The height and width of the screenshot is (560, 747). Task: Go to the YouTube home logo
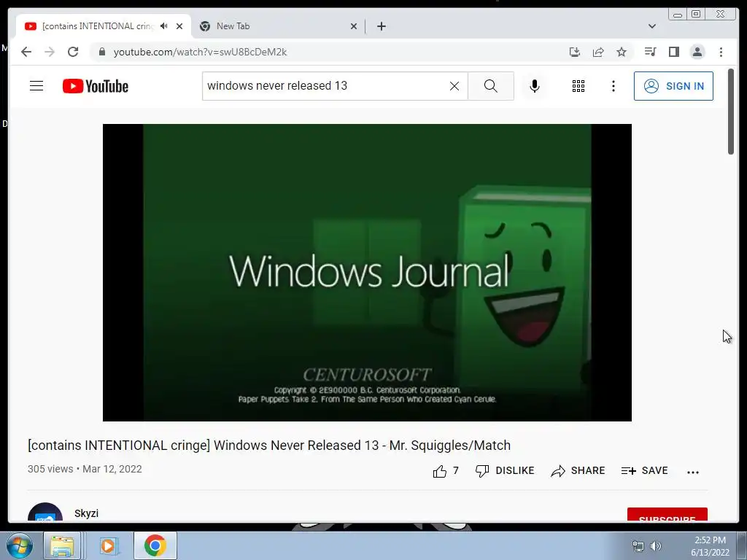click(96, 86)
